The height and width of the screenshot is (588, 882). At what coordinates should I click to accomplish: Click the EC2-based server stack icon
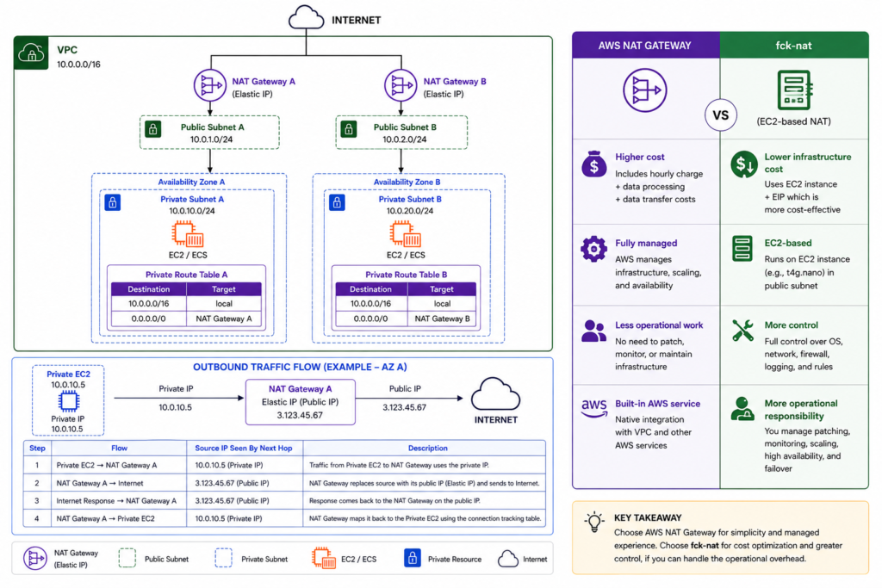pos(742,249)
